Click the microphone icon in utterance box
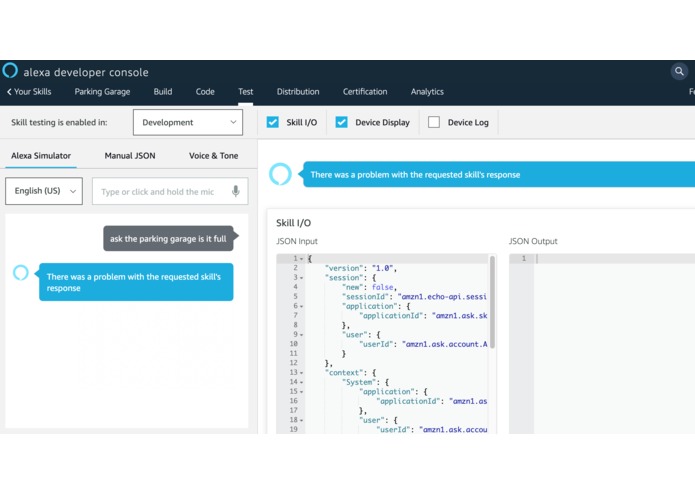Viewport: 695px width, 494px height. coord(236,191)
